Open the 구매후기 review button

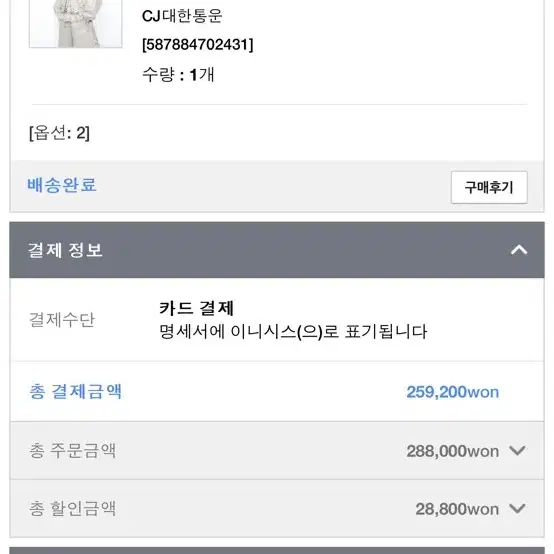pyautogui.click(x=489, y=187)
